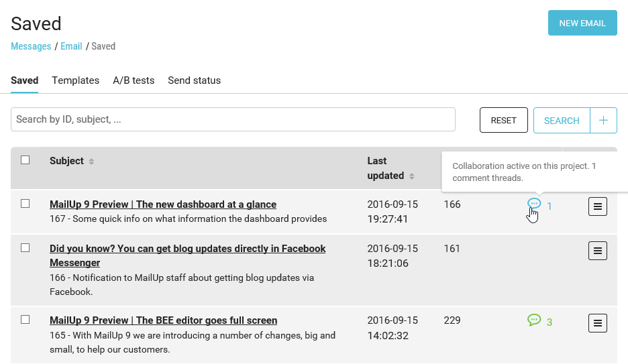Screen dimensions: 628x364
Task: Open the Messages breadcrumb link
Action: [x=31, y=46]
